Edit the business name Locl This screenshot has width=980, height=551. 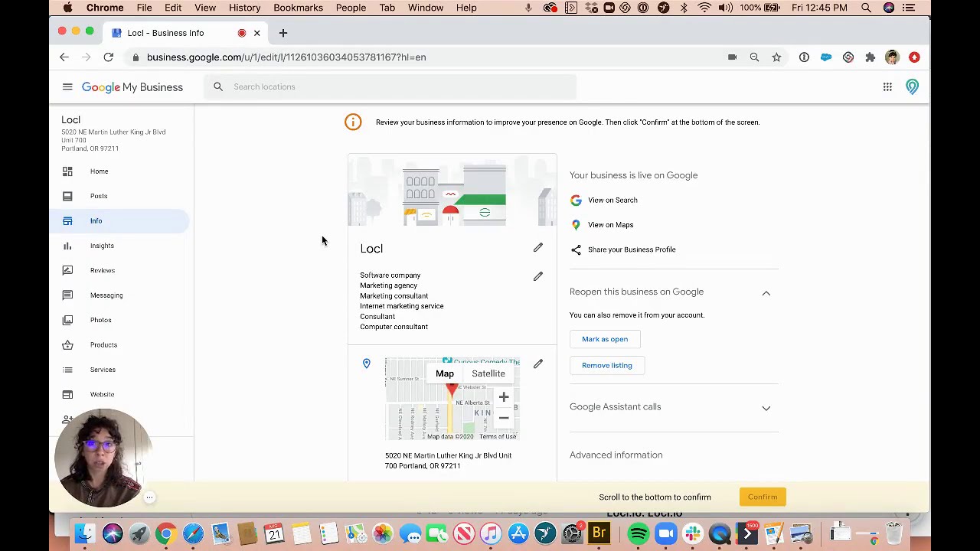[538, 248]
